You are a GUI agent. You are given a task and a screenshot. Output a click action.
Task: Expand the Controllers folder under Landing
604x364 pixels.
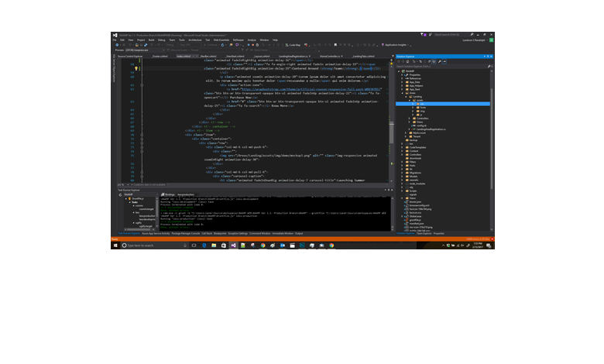coord(410,117)
